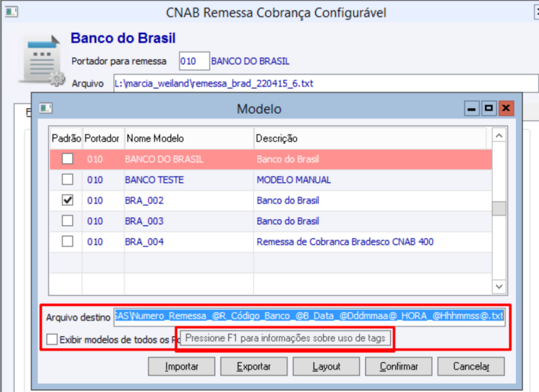
Task: Minimize the Modelo dialog
Action: click(472, 109)
